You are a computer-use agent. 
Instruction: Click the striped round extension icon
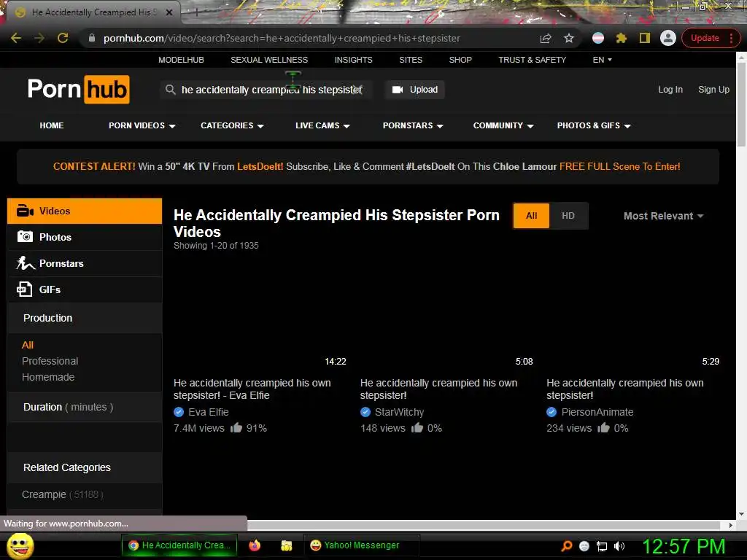pos(598,38)
